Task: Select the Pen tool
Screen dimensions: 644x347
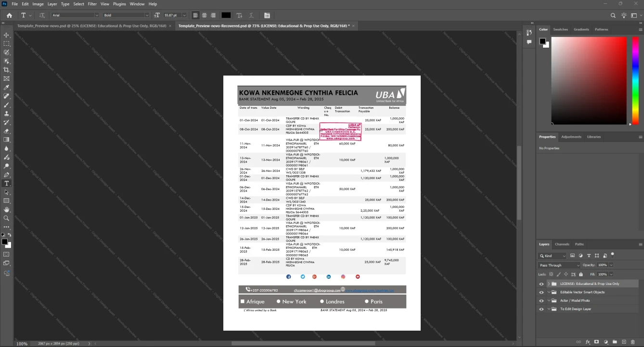Action: pos(6,175)
